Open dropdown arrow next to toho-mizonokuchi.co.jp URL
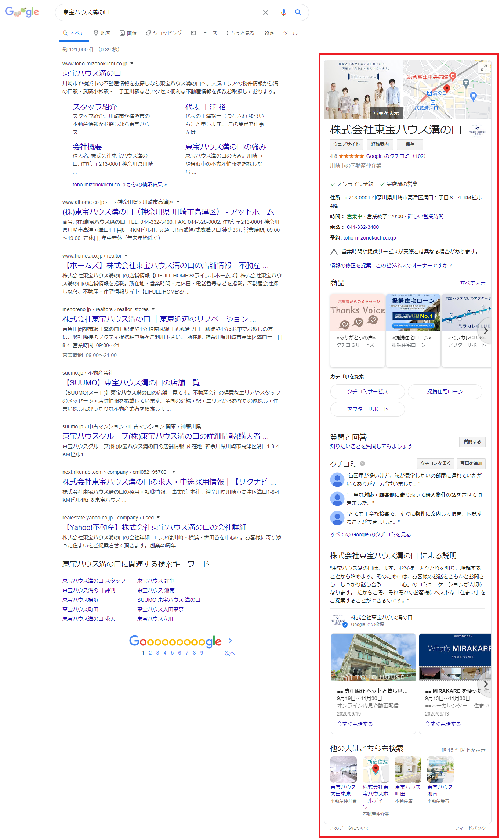504x839 pixels. 132,64
